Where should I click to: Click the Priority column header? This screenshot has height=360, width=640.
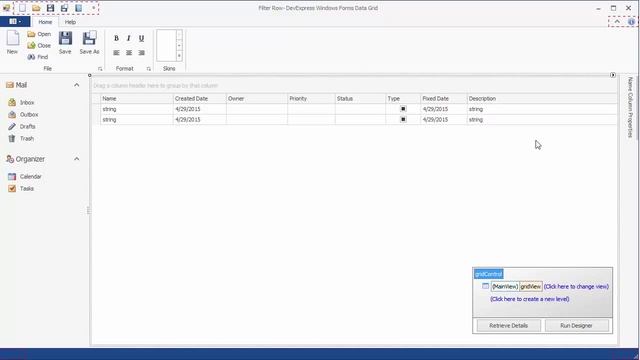(x=311, y=98)
